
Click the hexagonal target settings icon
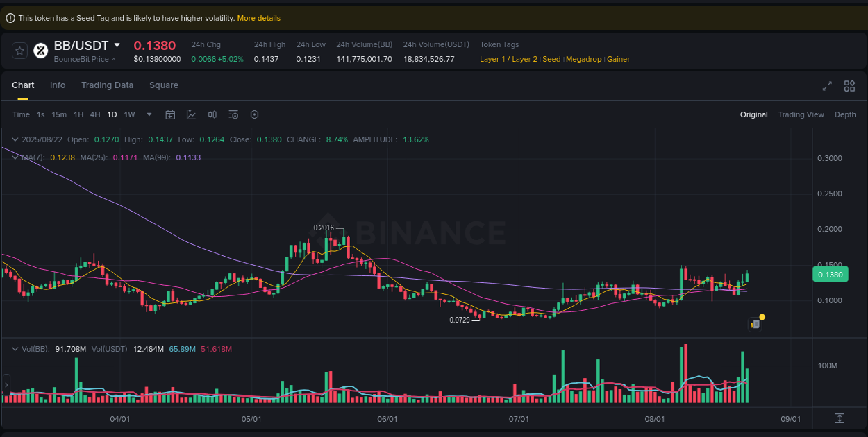pos(254,114)
